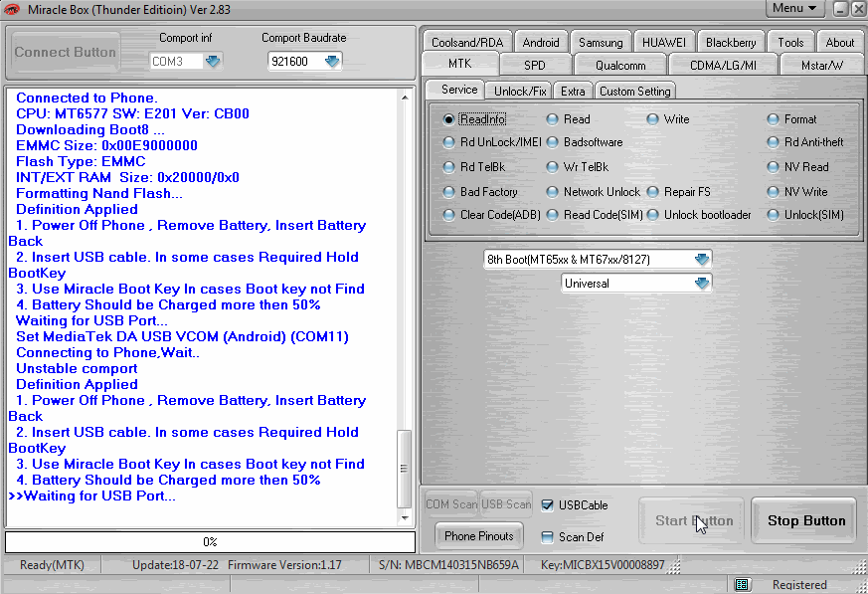Click the COM3 port input field
This screenshot has height=594, width=868.
177,61
